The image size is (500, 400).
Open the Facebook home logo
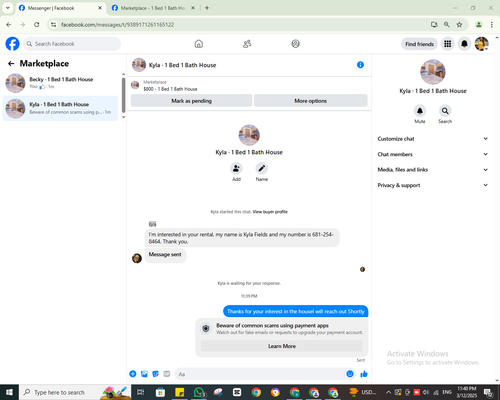tap(12, 44)
